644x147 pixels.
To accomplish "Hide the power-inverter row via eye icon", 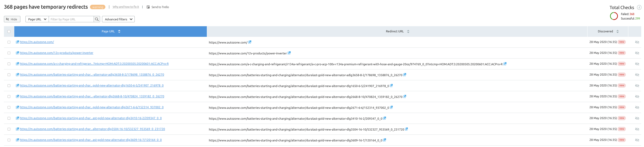I will point(637,53).
